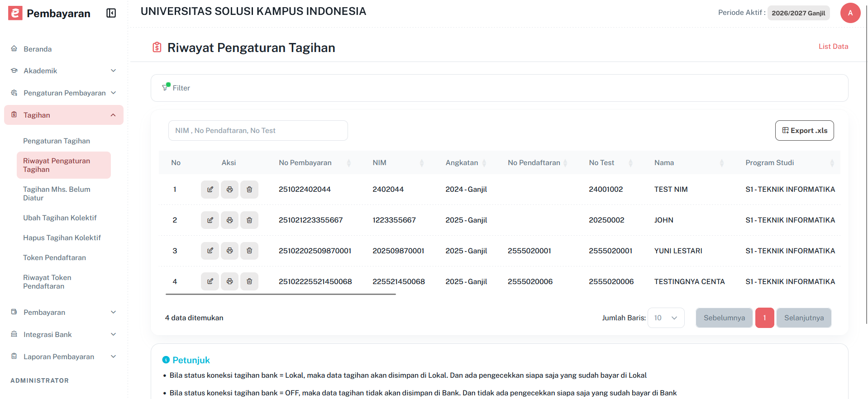Sort by No Pembayaran column
The image size is (868, 399).
pos(348,163)
